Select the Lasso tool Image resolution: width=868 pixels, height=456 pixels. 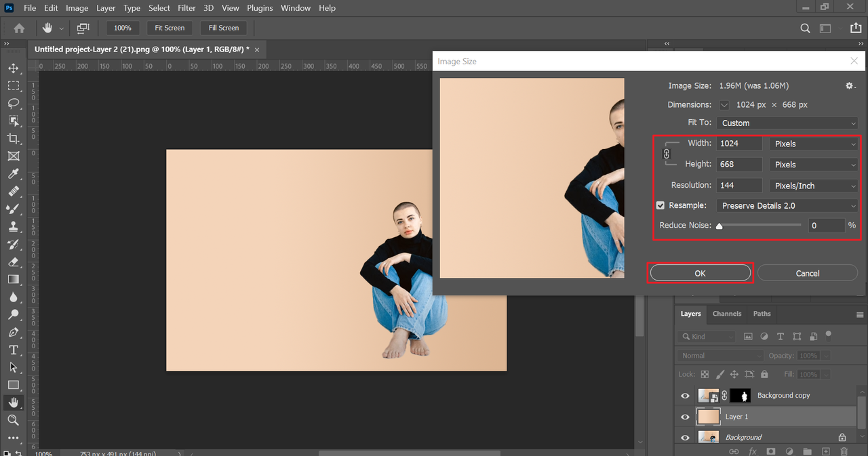pos(13,103)
